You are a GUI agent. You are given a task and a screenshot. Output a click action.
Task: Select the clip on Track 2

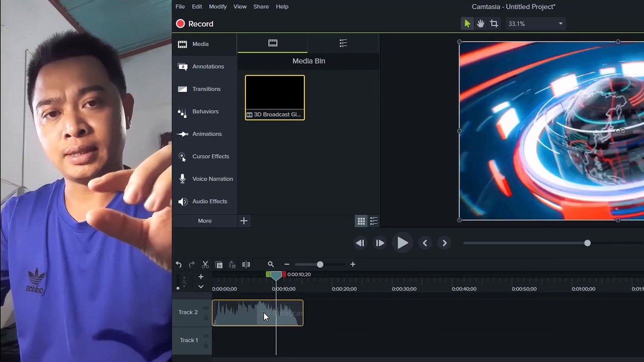(258, 313)
